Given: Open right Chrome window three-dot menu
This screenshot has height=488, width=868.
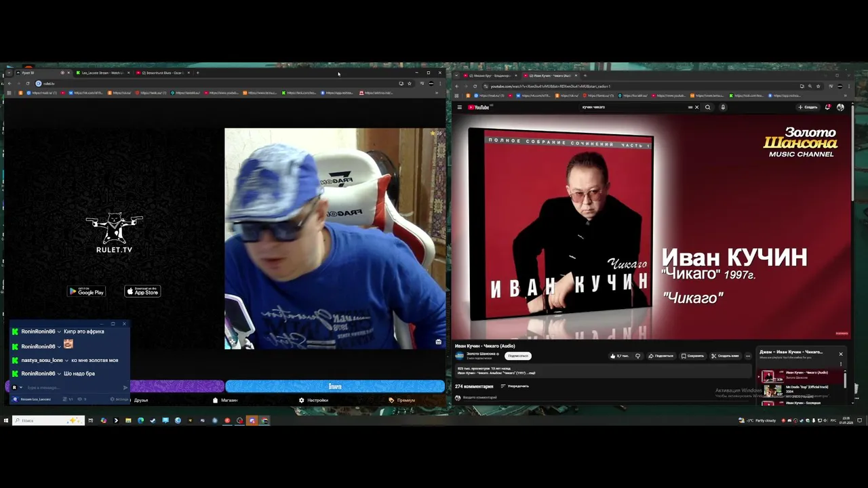Looking at the screenshot, I should (x=848, y=86).
